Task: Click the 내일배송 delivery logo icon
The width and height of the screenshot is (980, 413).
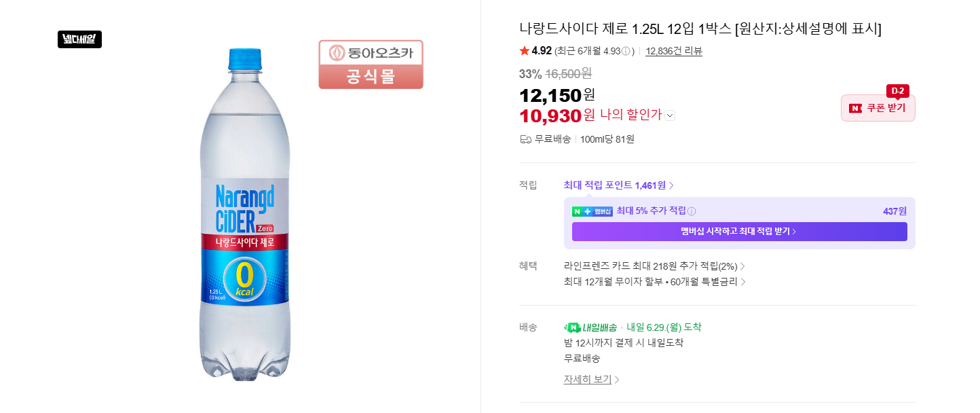Action: 590,327
